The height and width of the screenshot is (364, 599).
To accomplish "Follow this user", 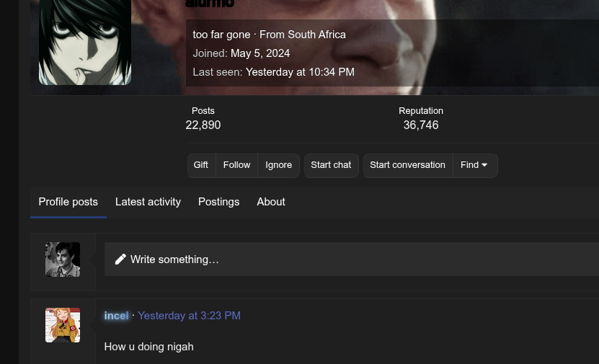I will [236, 165].
